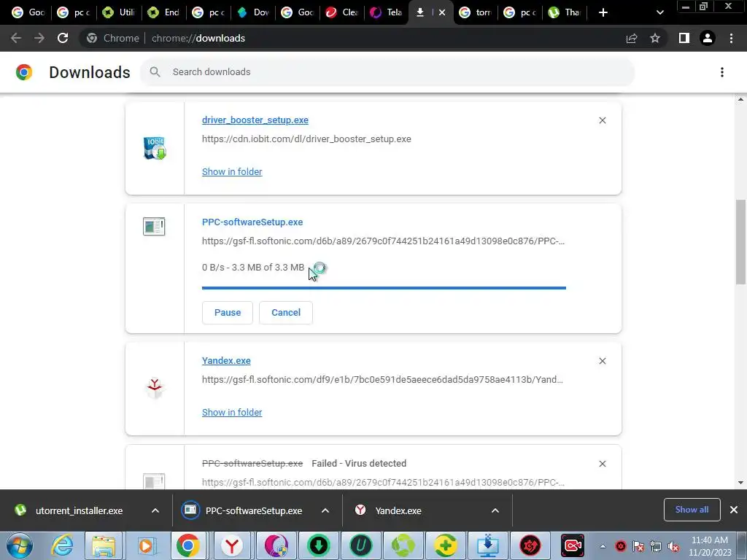Remove driver_booster_setup.exe from list

click(602, 120)
